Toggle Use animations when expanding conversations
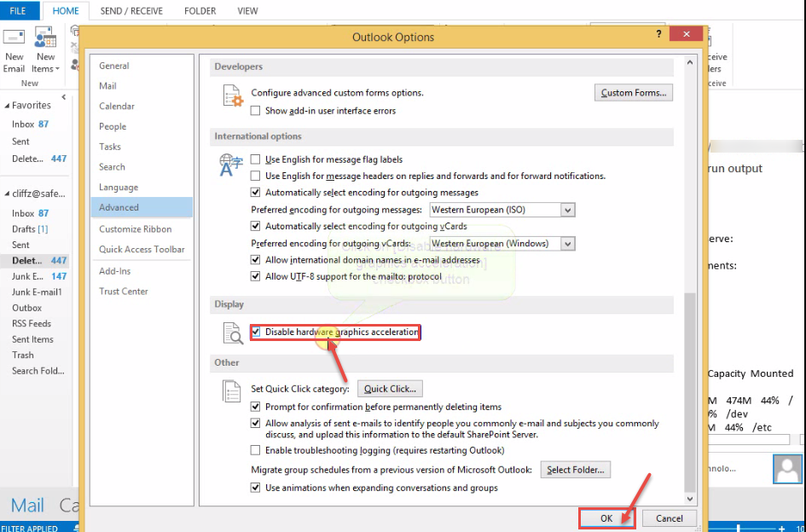The width and height of the screenshot is (806, 532). tap(255, 488)
